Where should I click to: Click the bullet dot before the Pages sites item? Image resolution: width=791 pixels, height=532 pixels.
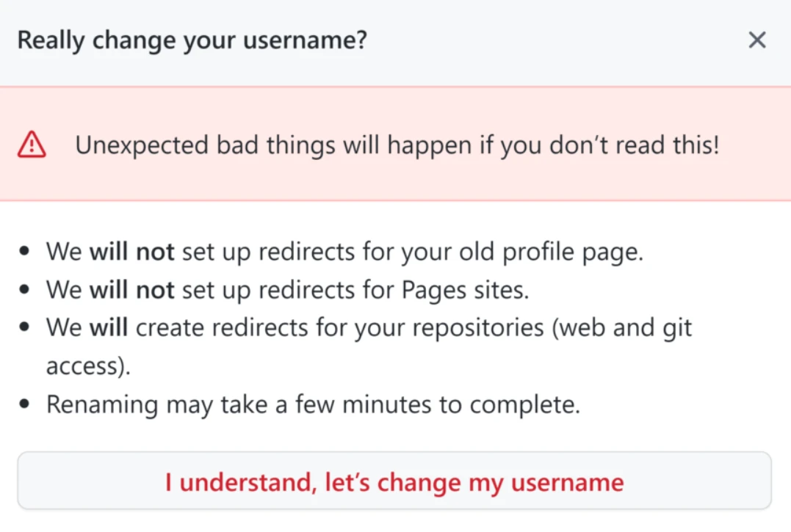[26, 290]
